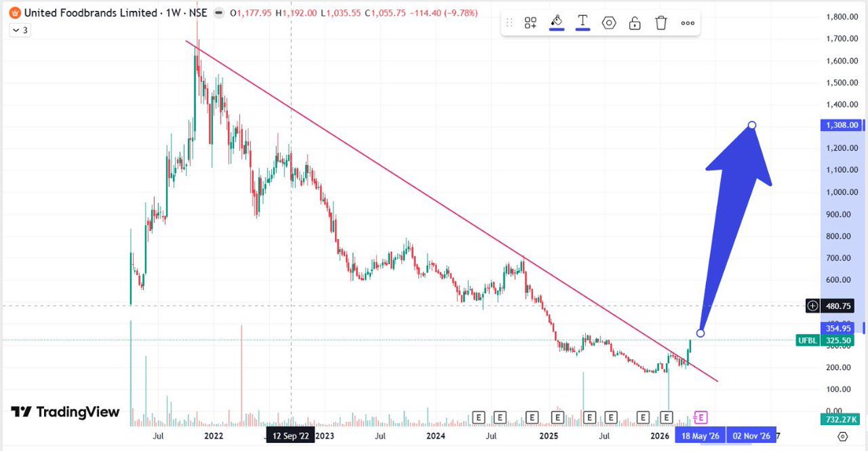Add alert at the 480.75 price level
Image resolution: width=868 pixels, height=451 pixels.
coord(812,305)
